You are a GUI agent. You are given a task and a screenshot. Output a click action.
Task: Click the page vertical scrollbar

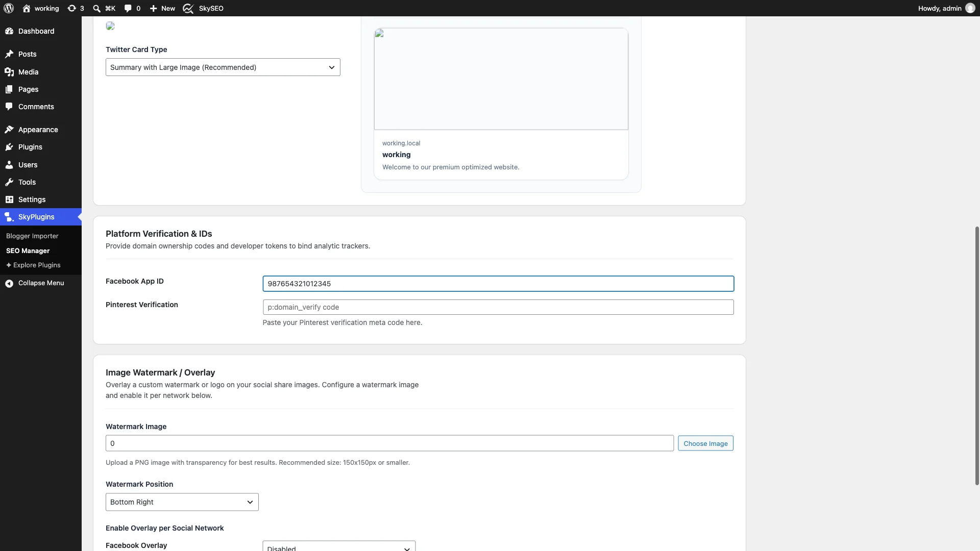tap(977, 356)
